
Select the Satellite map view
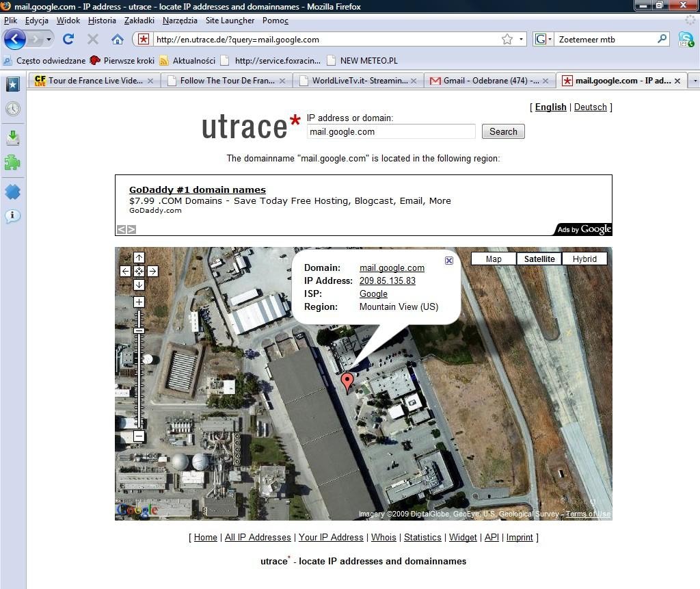[x=539, y=259]
